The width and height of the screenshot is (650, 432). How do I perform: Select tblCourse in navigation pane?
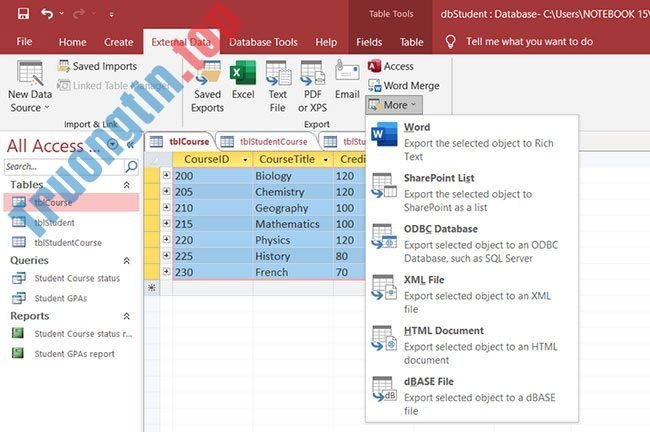click(x=71, y=202)
